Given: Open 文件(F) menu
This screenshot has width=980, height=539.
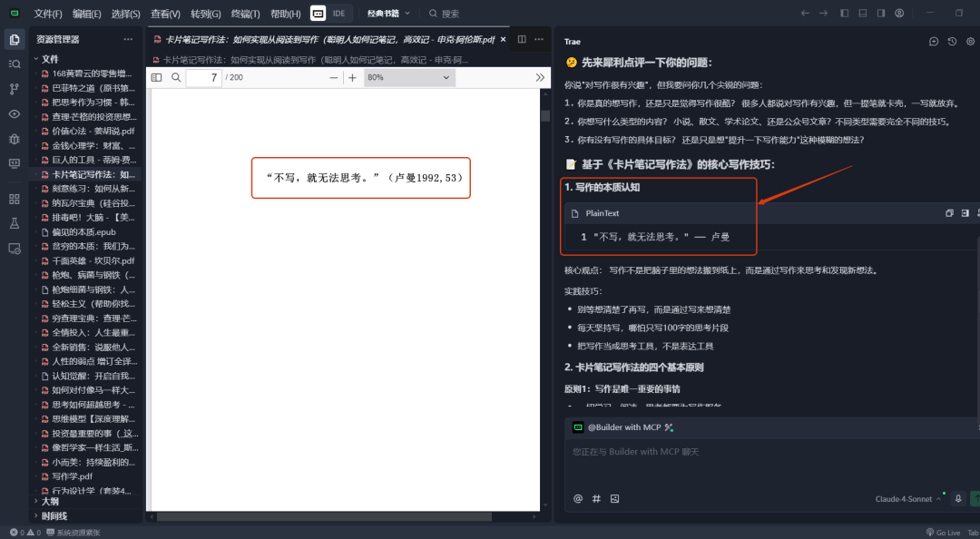Looking at the screenshot, I should [x=47, y=14].
